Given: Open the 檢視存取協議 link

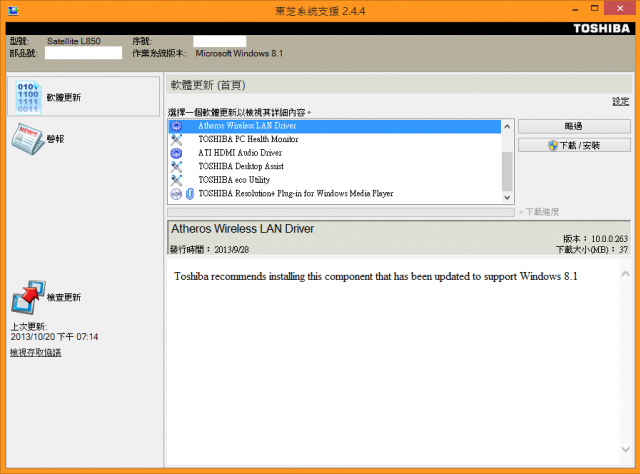Looking at the screenshot, I should point(36,352).
